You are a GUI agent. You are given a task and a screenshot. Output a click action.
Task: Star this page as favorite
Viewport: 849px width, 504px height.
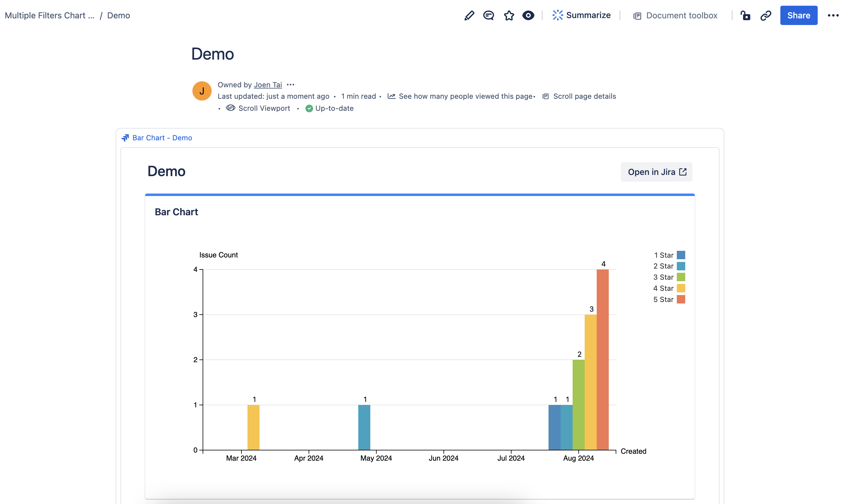tap(509, 15)
